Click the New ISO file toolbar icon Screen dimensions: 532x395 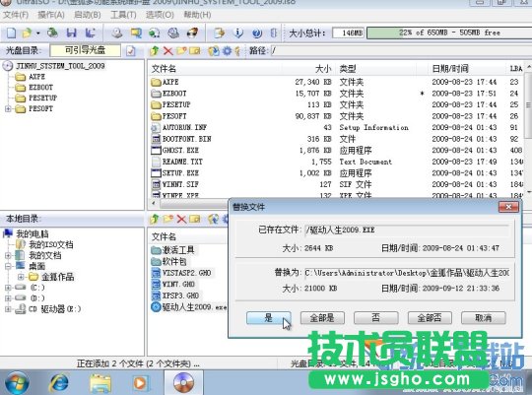point(12,33)
